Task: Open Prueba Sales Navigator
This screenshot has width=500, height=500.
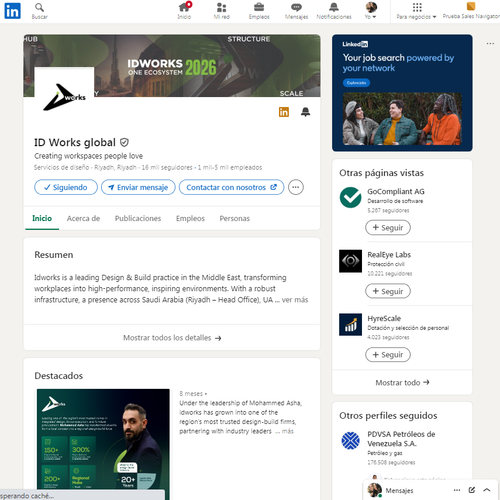Action: pos(471,11)
